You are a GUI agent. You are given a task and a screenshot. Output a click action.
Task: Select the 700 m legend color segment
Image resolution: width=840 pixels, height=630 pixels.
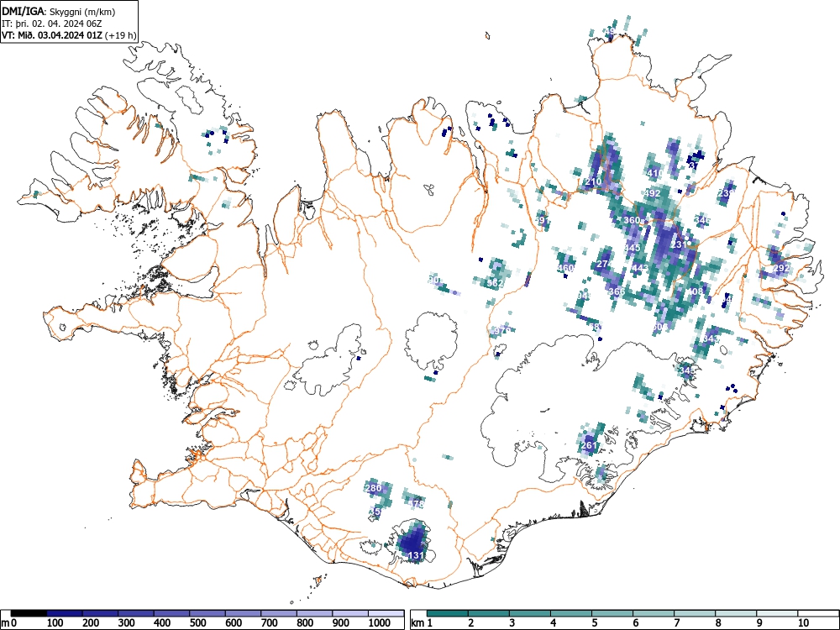279,613
